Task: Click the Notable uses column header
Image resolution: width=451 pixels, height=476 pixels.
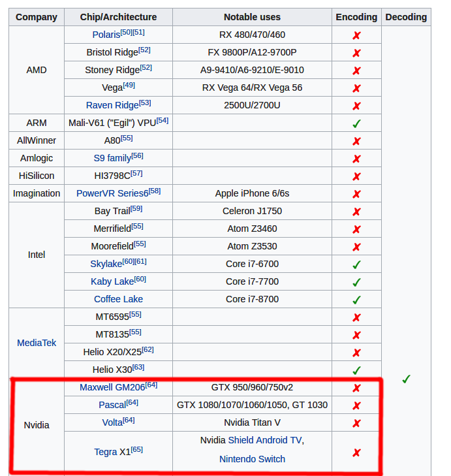Action: pyautogui.click(x=252, y=17)
